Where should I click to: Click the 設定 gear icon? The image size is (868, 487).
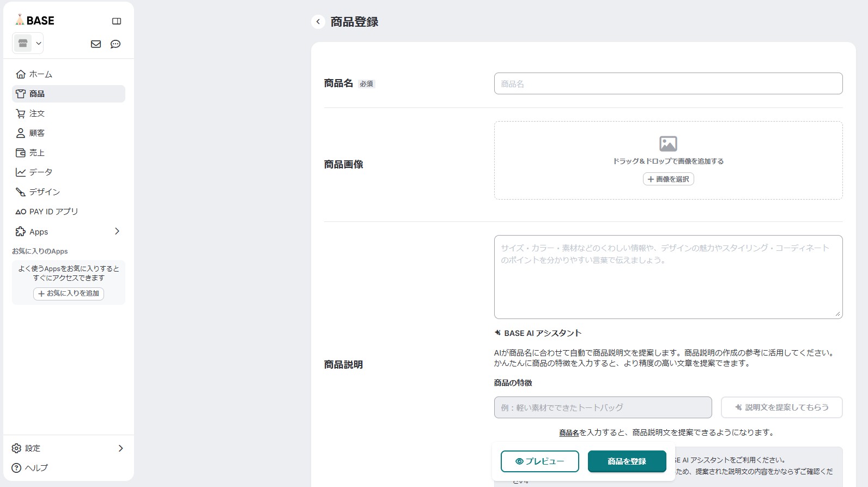(x=16, y=448)
